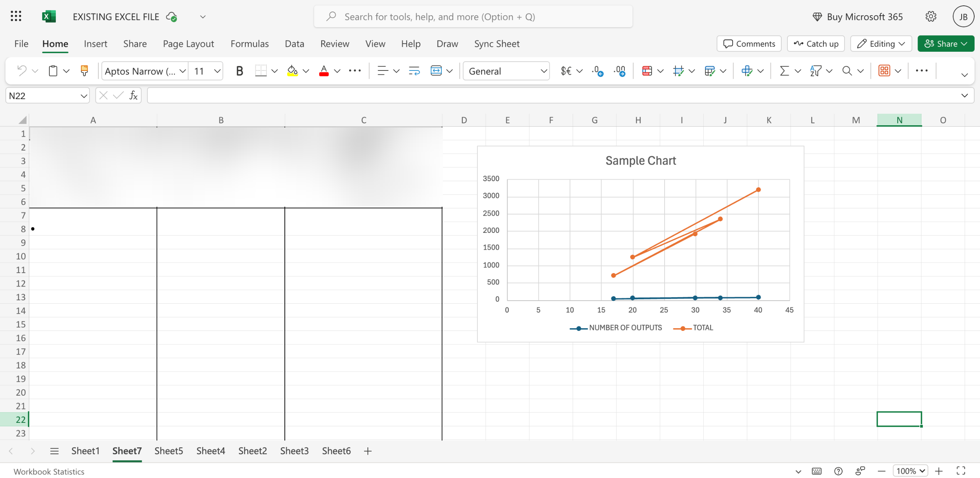Click the Increase Decimal icon

tap(597, 71)
